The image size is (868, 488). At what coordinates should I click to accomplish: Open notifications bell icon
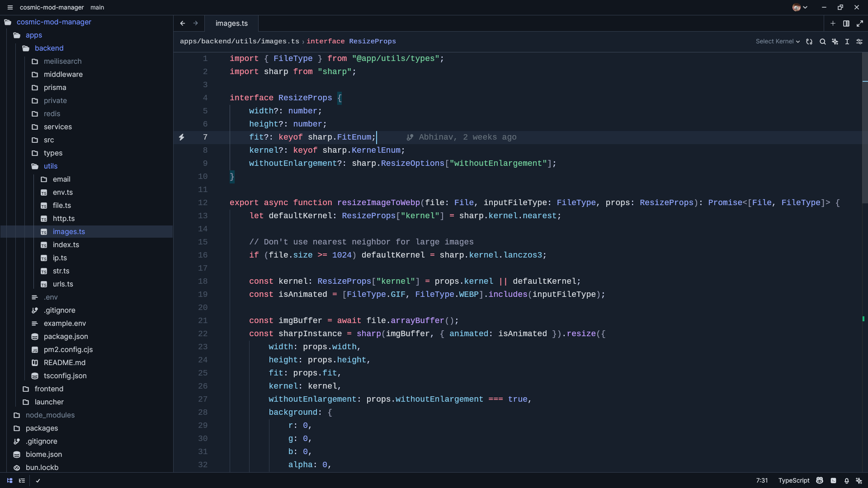point(846,480)
